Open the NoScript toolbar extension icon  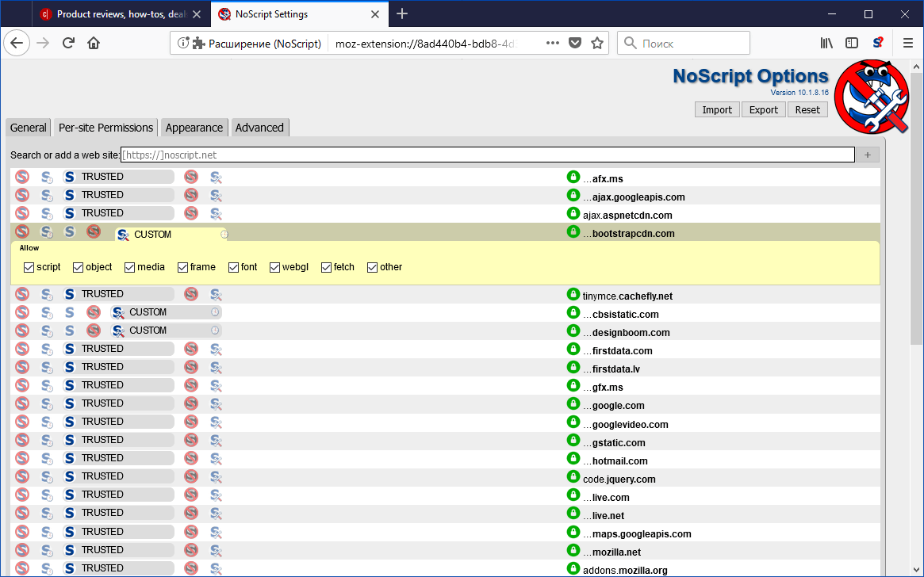tap(878, 43)
